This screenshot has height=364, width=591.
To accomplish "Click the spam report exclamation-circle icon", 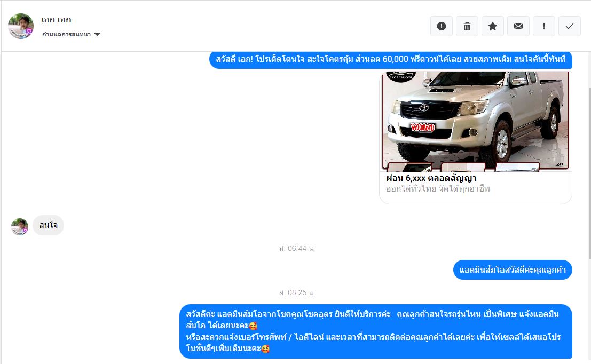I will coord(442,26).
